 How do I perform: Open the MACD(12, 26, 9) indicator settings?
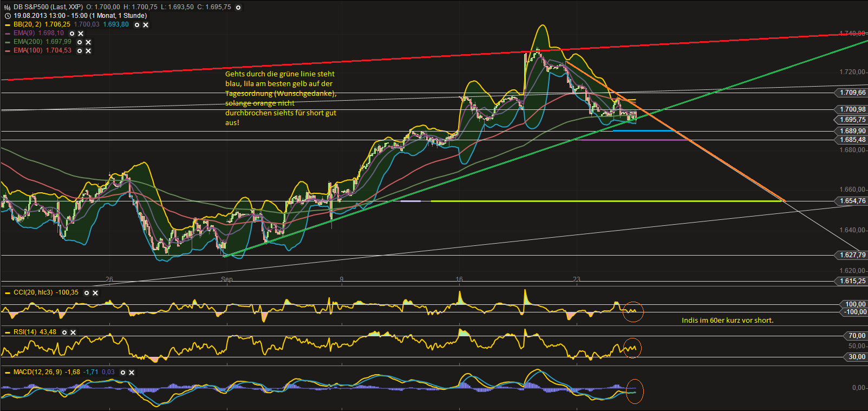click(x=123, y=372)
